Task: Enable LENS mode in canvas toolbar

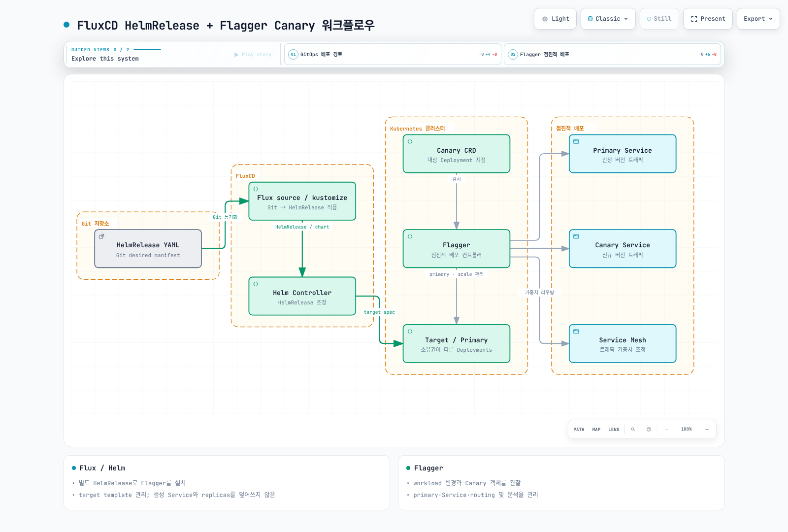Action: [614, 430]
